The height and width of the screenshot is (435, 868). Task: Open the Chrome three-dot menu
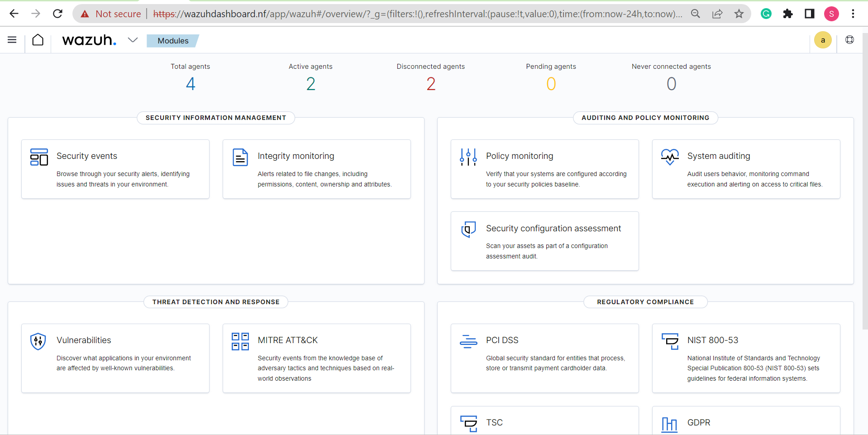[x=853, y=14]
